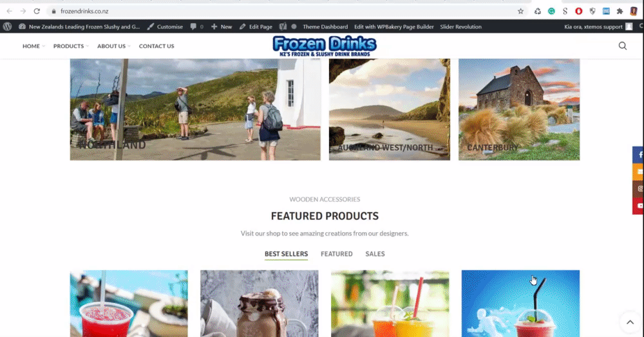
Task: Open the Instagram side button
Action: point(638,188)
